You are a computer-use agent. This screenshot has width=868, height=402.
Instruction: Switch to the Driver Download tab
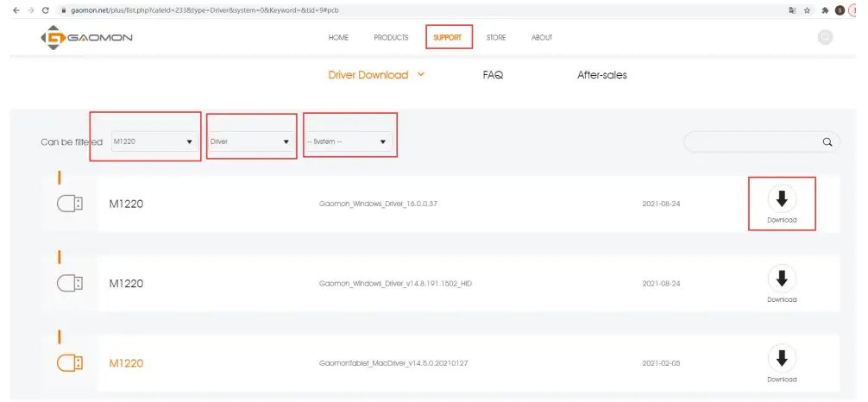(368, 75)
